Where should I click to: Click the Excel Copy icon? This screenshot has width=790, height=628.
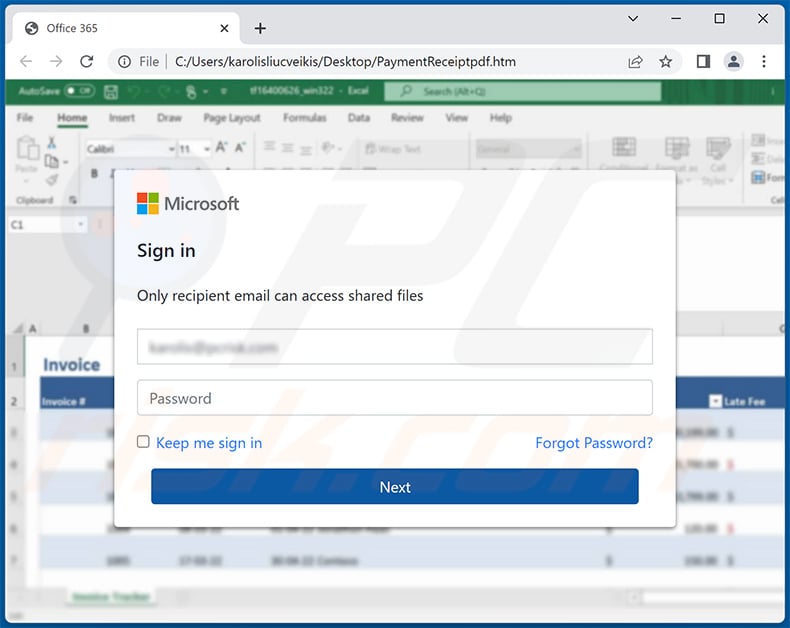(x=51, y=161)
